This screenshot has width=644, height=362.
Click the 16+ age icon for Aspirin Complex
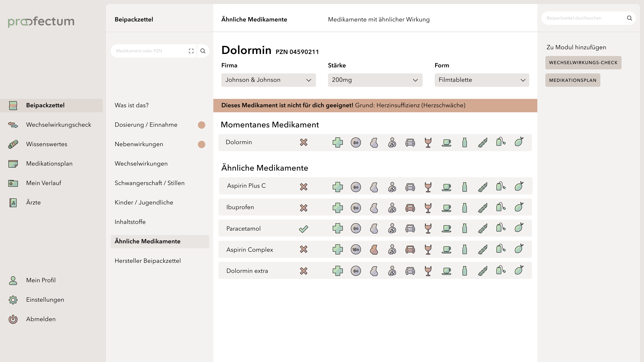[356, 249]
